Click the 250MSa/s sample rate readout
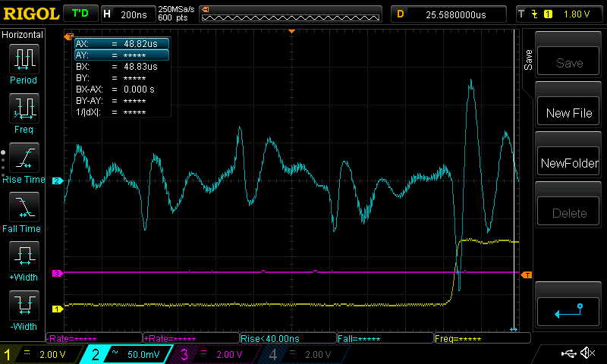607x364 pixels. [x=176, y=14]
